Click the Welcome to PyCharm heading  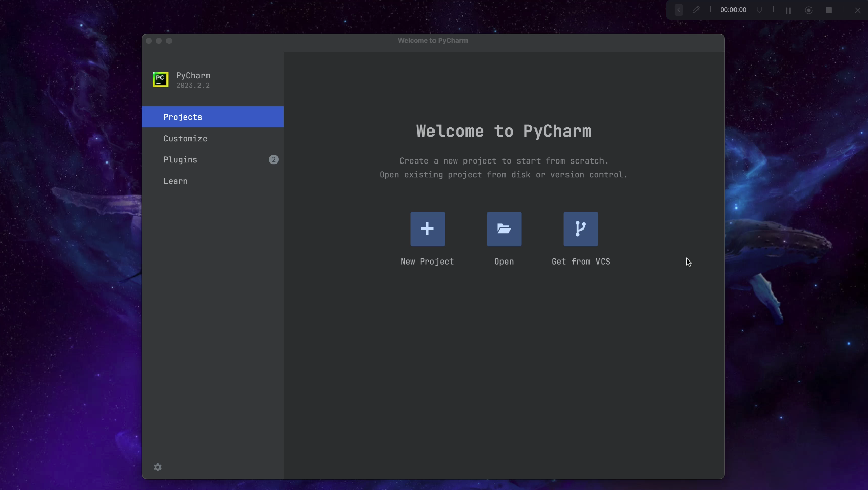click(504, 131)
